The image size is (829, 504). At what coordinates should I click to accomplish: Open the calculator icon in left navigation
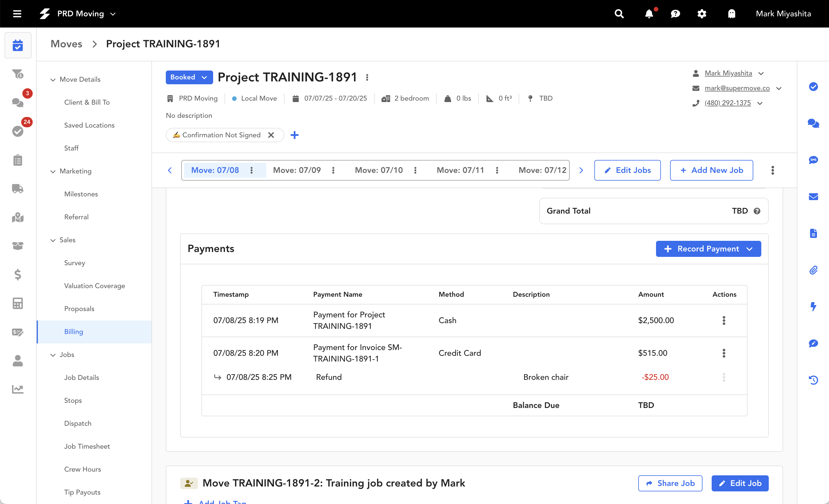(17, 303)
